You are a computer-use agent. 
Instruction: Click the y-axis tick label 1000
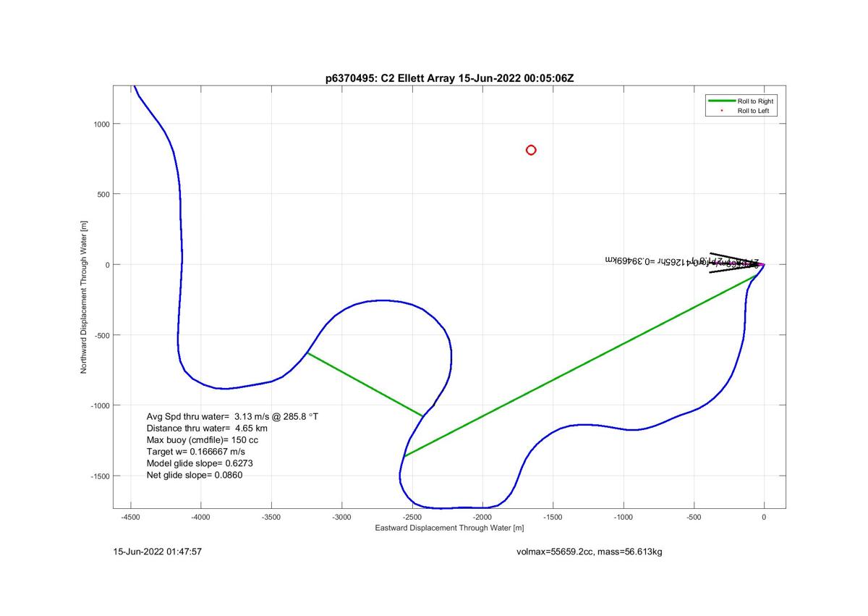click(101, 124)
